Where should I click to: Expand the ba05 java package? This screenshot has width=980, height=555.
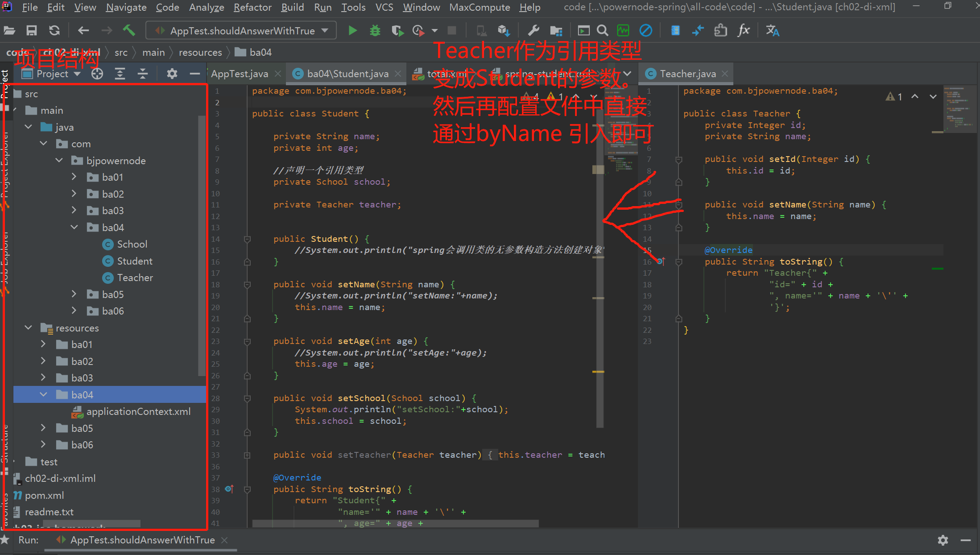[74, 294]
